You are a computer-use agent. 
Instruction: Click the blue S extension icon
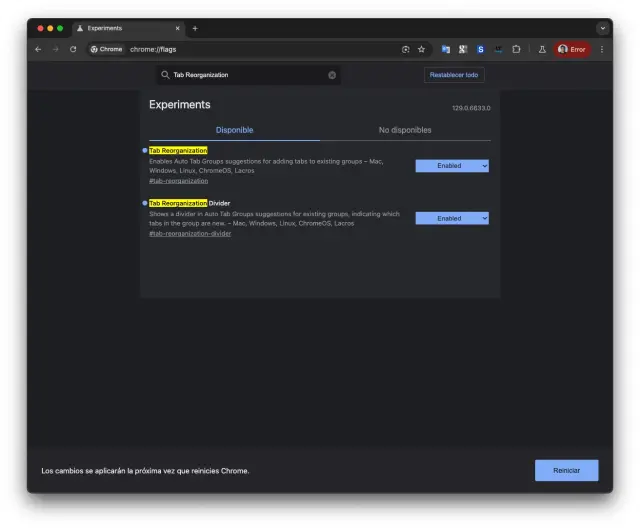[x=480, y=49]
